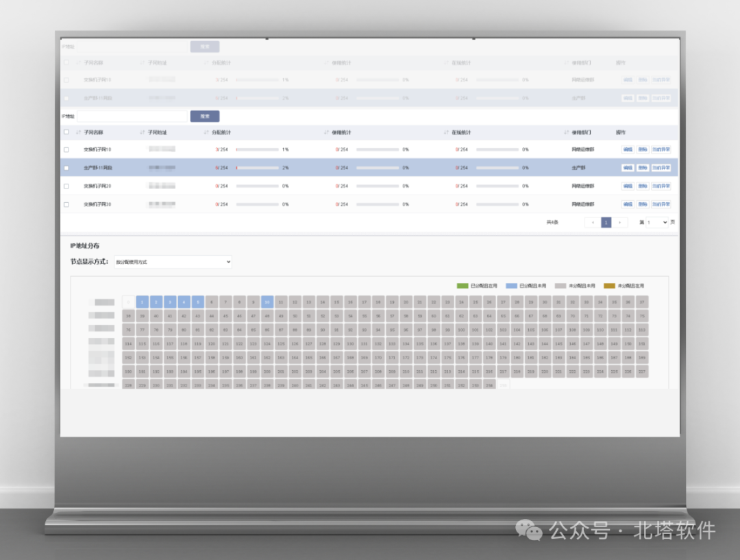Click the 在线统计 progress bar in 交换机子网20 row
The image size is (740, 560).
497,186
